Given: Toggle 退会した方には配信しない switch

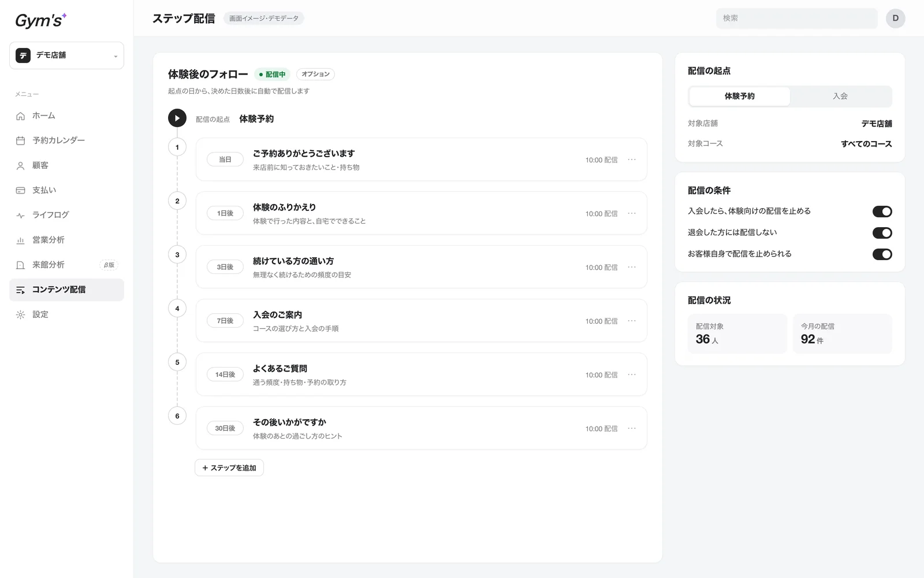Looking at the screenshot, I should click(882, 233).
